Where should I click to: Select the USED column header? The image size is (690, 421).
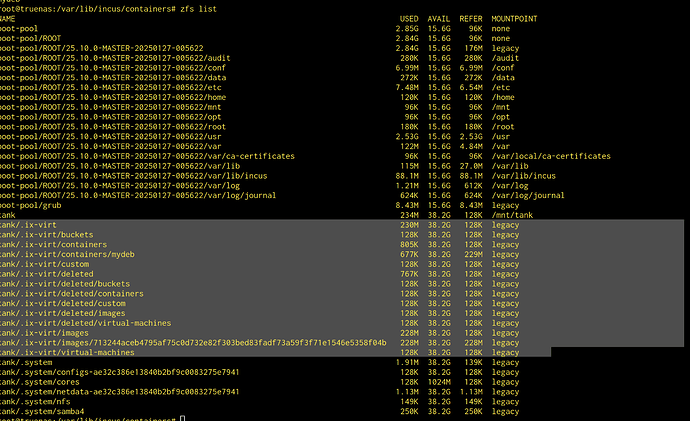click(x=409, y=19)
